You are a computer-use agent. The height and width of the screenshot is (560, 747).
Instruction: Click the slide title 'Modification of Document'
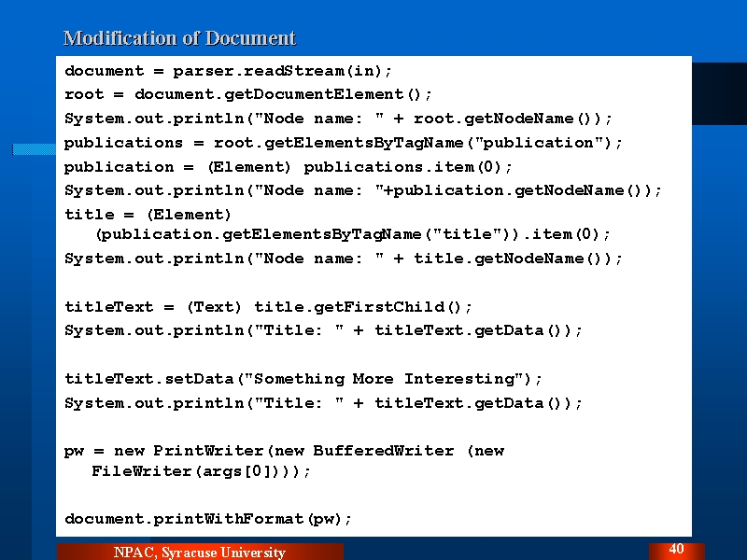click(179, 38)
